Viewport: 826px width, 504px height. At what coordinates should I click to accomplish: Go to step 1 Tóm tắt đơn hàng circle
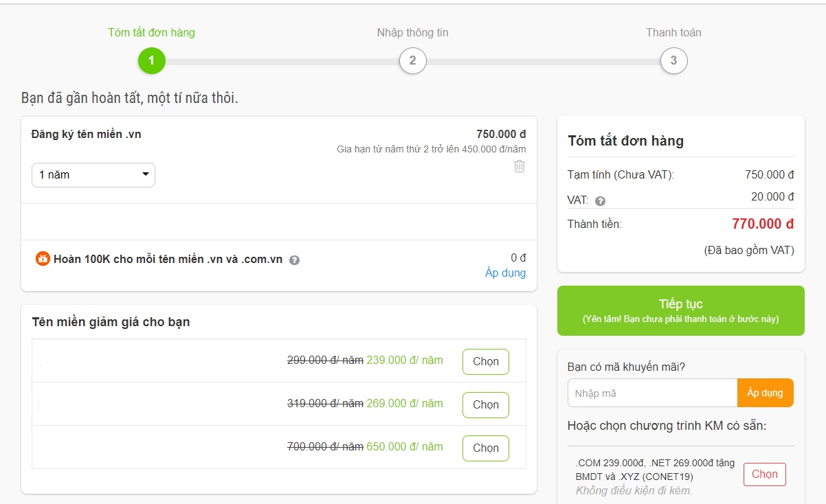(x=151, y=60)
